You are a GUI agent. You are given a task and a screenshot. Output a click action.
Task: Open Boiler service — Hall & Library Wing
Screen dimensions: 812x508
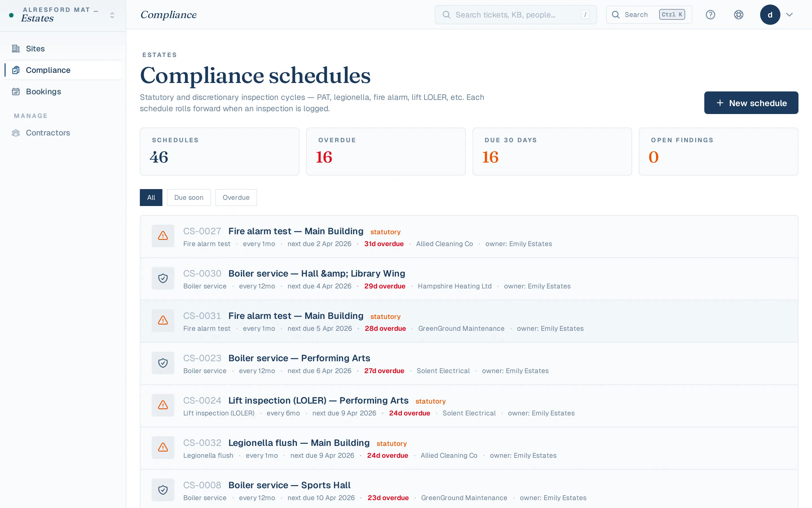[469, 279]
